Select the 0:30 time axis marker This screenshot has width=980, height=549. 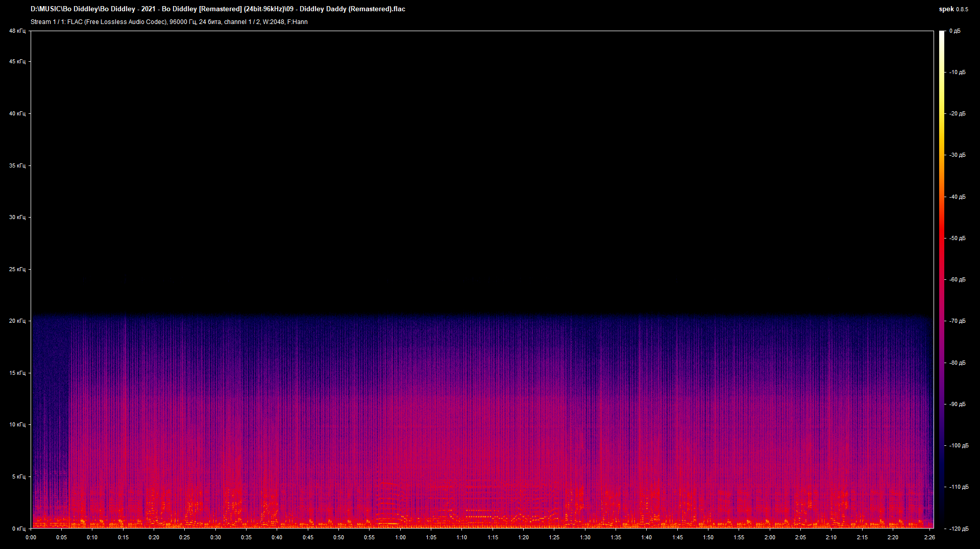point(215,537)
